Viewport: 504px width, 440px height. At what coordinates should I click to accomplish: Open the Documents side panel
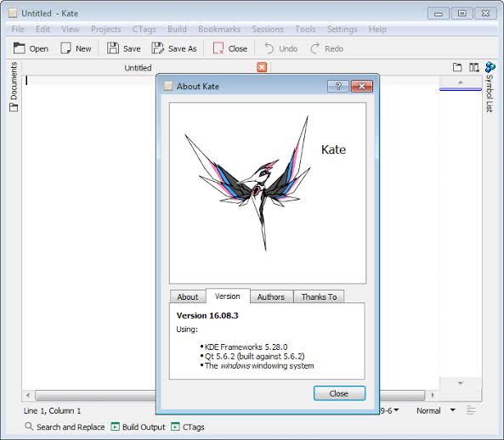pos(14,87)
